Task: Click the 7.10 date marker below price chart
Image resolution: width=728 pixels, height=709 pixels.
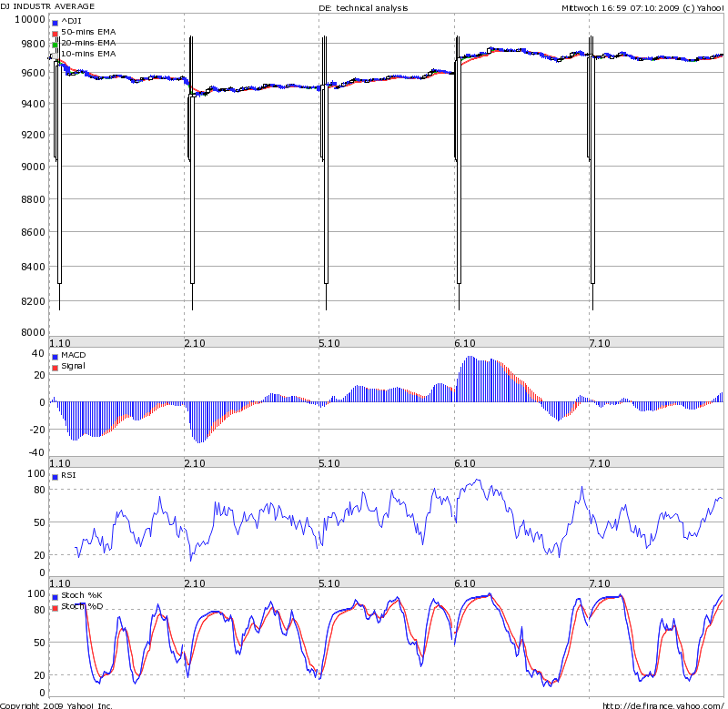Action: tap(599, 342)
